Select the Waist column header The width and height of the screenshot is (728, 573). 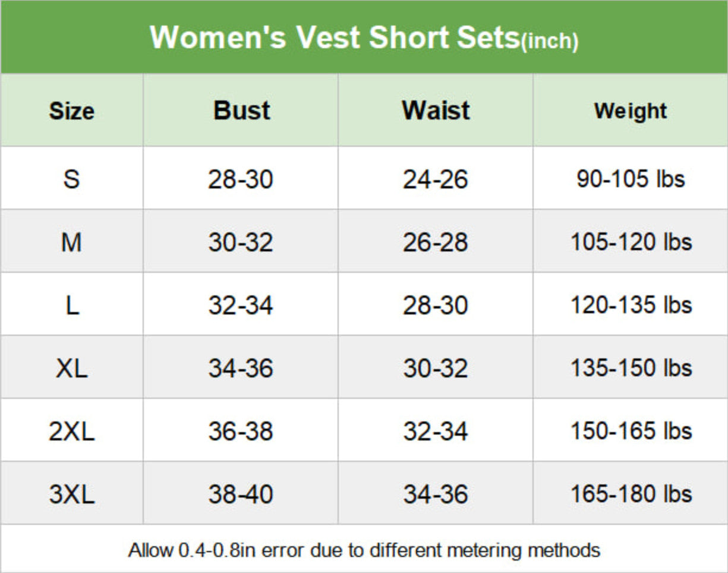[x=436, y=111]
